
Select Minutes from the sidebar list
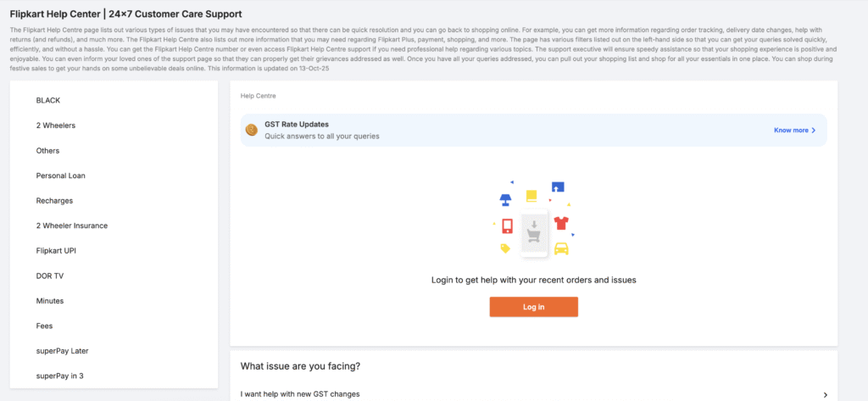(50, 301)
